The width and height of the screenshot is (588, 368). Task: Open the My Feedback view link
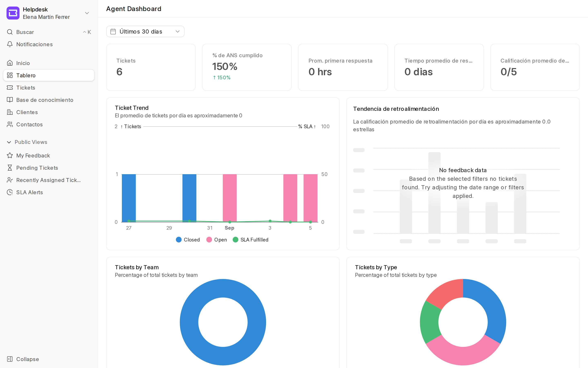[49, 156]
